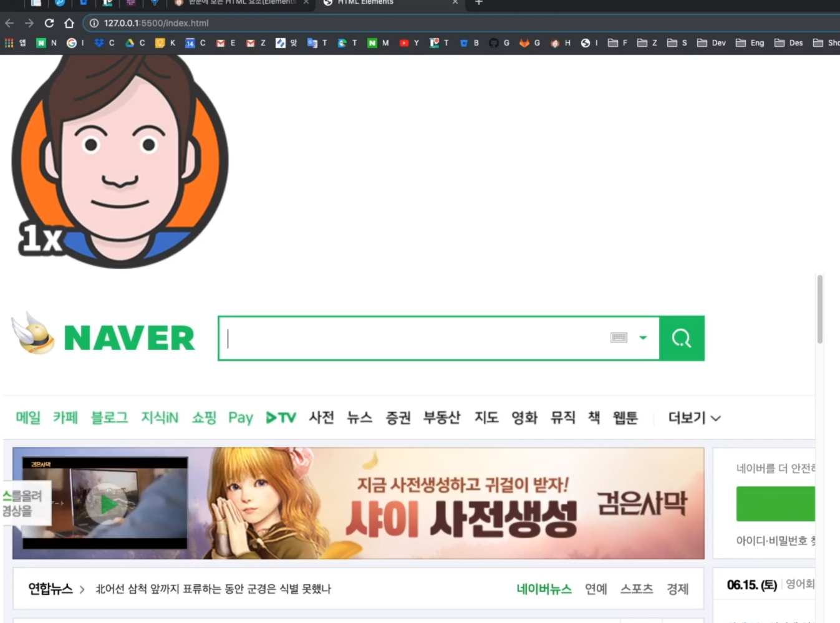The width and height of the screenshot is (840, 623).
Task: Open the Google Translate bookmark
Action: (317, 43)
